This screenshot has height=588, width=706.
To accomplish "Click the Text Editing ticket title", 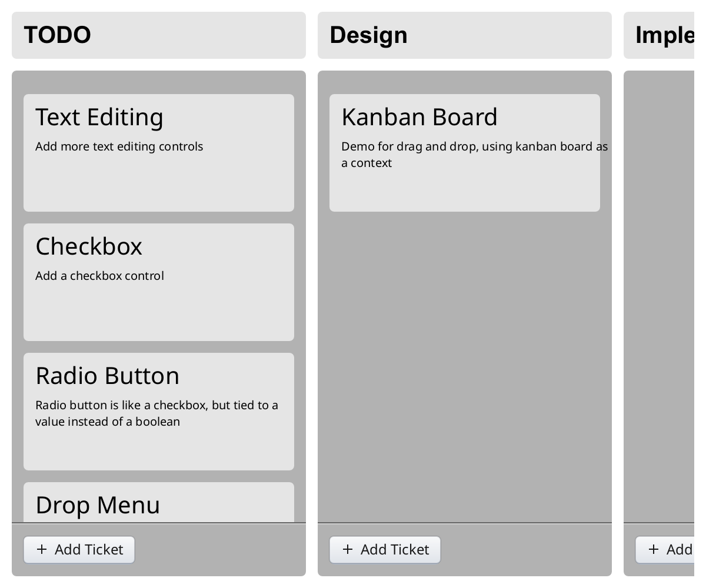I will [99, 117].
